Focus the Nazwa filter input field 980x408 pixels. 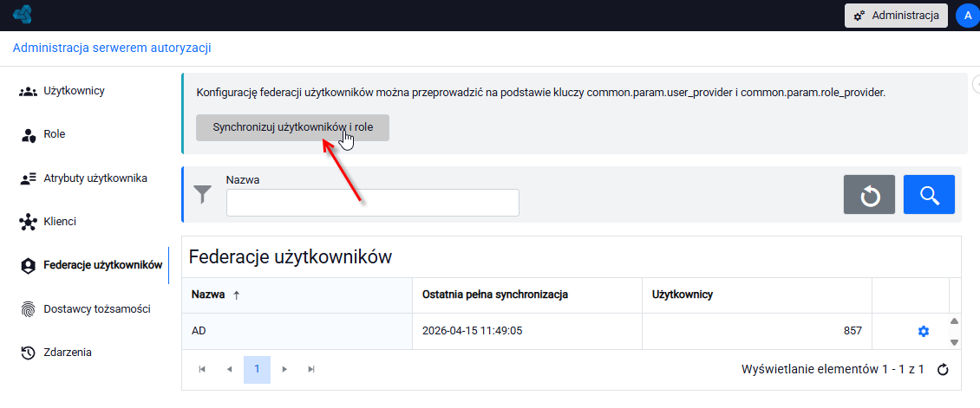point(373,203)
